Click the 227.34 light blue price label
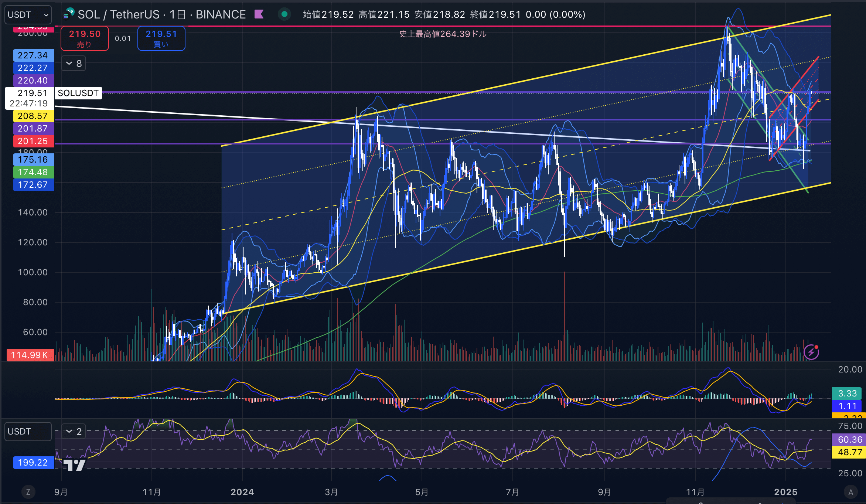This screenshot has width=866, height=504. point(33,55)
